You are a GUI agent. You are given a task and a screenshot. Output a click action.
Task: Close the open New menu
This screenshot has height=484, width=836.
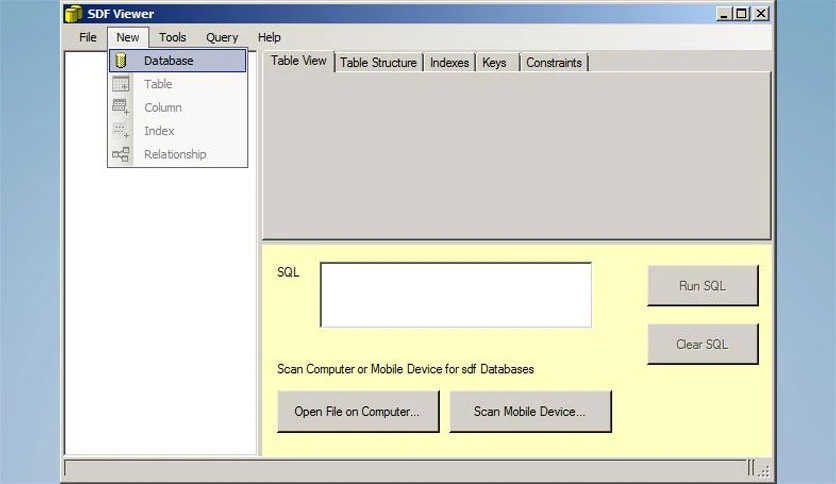[x=128, y=37]
